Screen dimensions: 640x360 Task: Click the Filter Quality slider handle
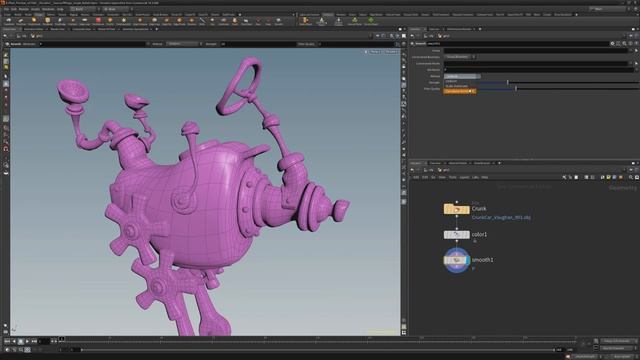(516, 88)
